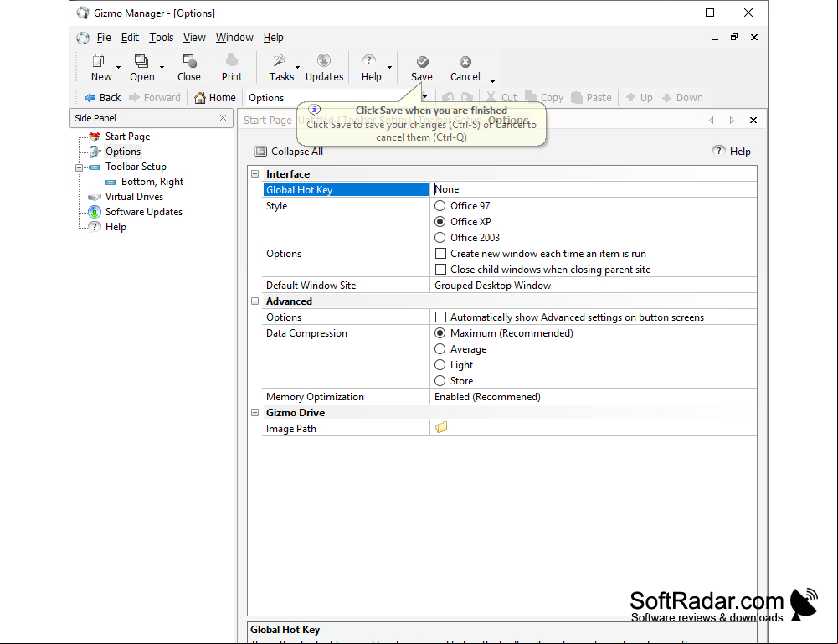The width and height of the screenshot is (838, 644).
Task: Select Start Page in side panel
Action: coord(127,137)
